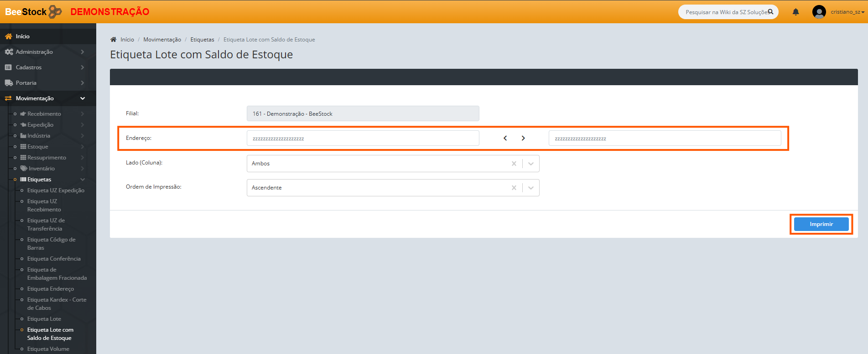
Task: Click the home icon in the breadcrumb
Action: [x=114, y=40]
